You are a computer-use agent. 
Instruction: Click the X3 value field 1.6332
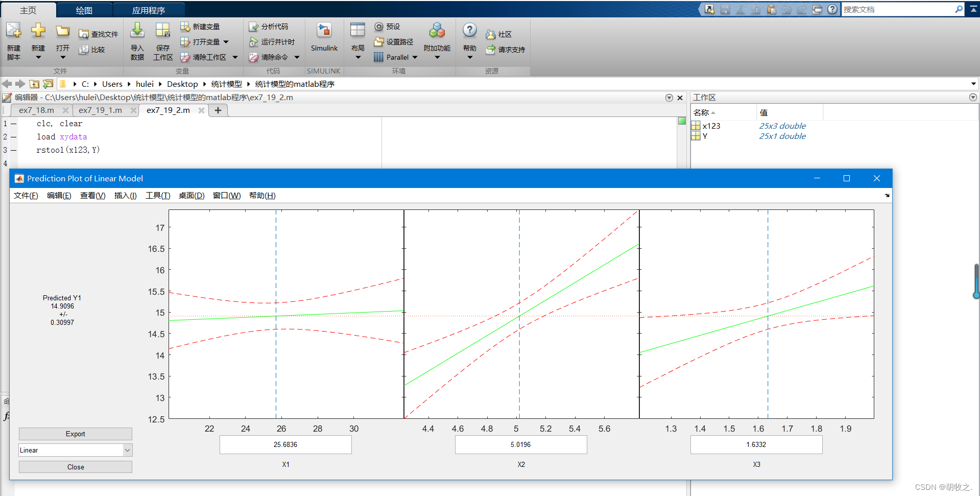[756, 444]
